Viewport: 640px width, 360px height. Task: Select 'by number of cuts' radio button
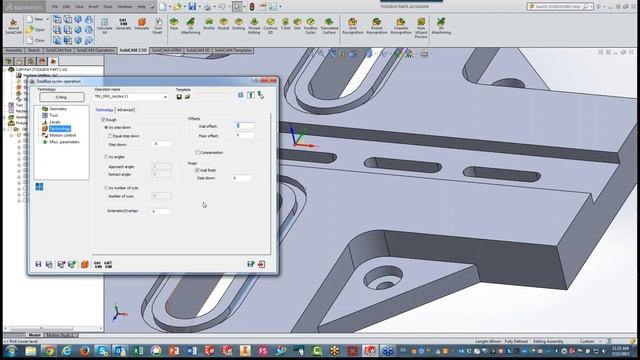click(x=106, y=188)
